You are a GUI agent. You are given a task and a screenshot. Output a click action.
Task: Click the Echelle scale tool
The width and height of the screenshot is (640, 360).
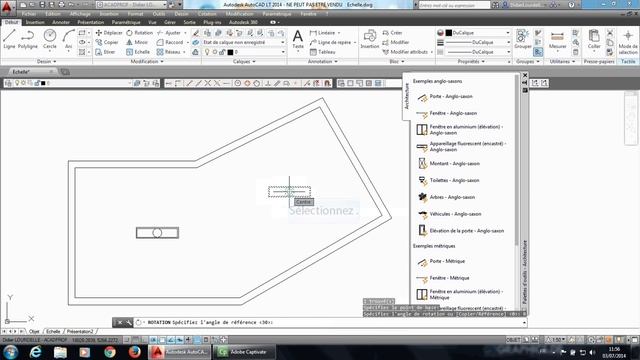138,52
